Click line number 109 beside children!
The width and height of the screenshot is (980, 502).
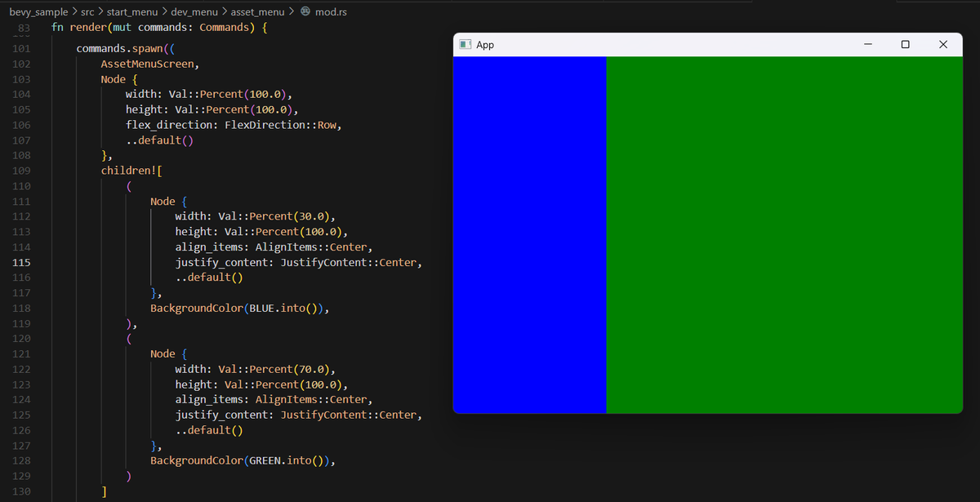pyautogui.click(x=22, y=171)
